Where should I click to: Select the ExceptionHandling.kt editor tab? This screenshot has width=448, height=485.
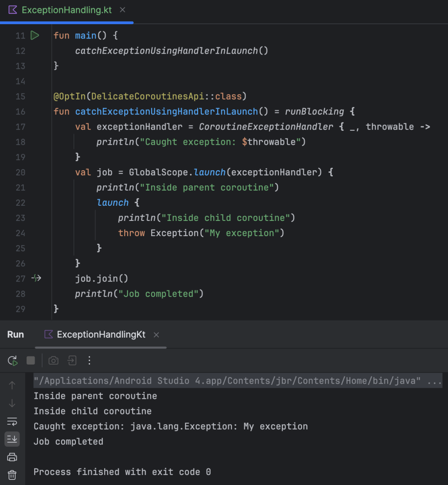pos(66,10)
